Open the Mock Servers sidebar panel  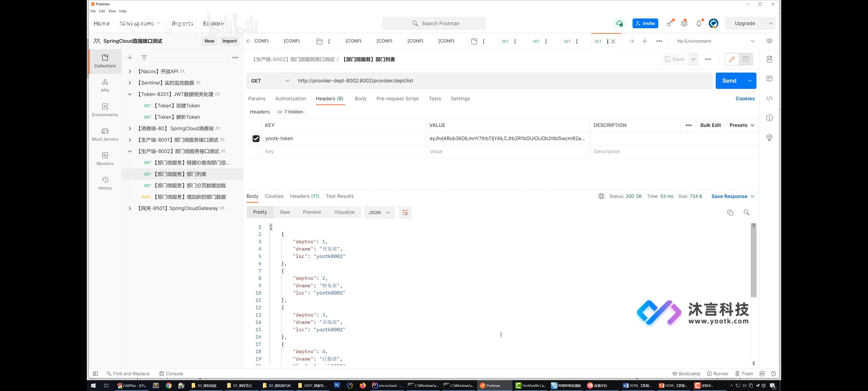pos(105,134)
